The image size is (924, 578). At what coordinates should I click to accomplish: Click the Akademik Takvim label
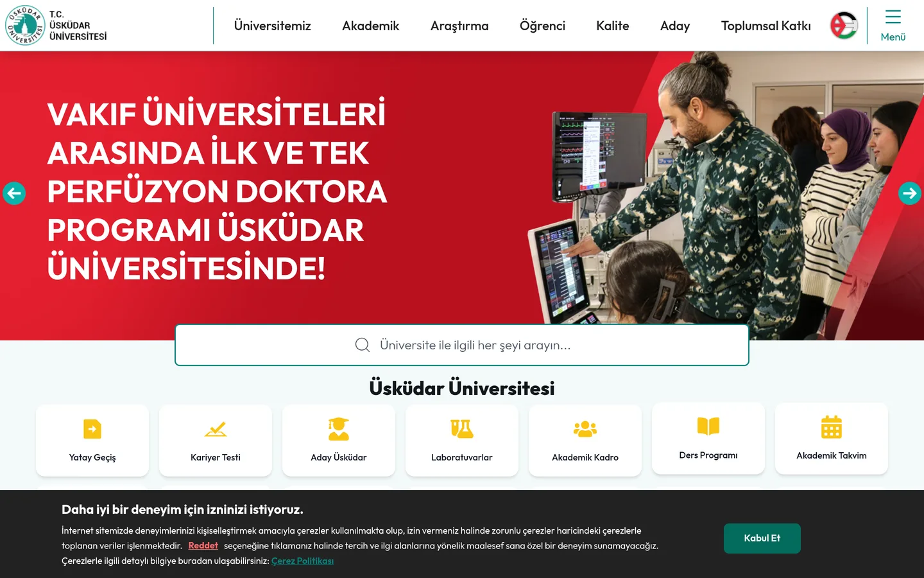click(x=832, y=455)
